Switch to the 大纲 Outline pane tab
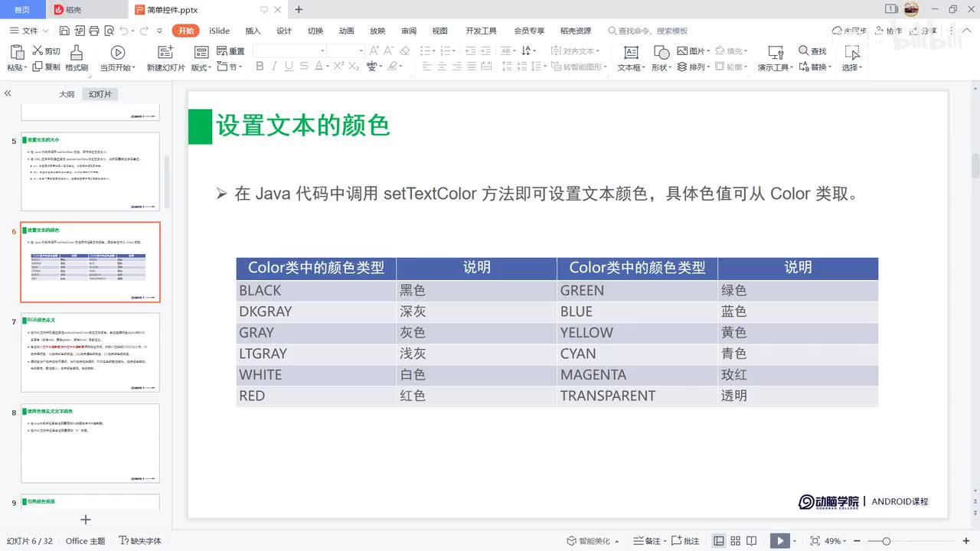Viewport: 980px width, 551px height. click(67, 94)
